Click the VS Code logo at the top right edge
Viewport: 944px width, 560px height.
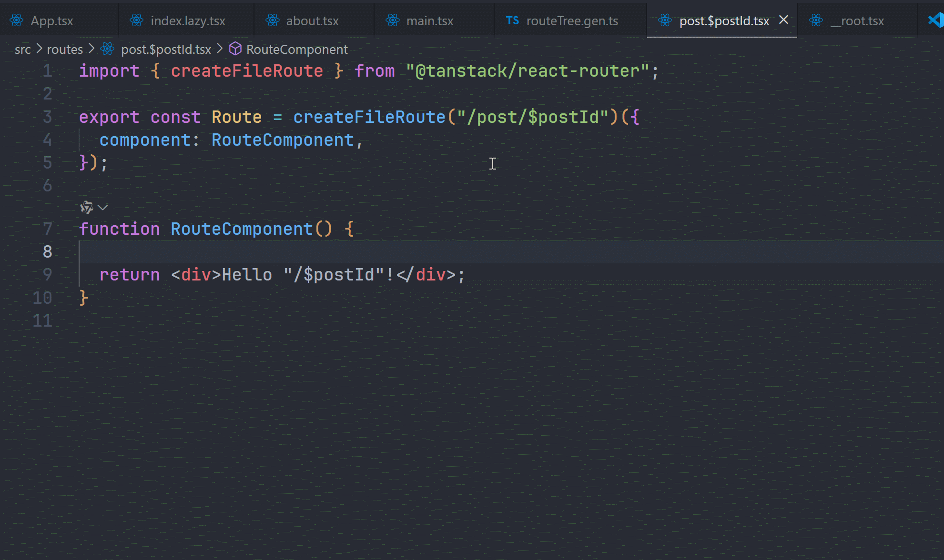936,20
